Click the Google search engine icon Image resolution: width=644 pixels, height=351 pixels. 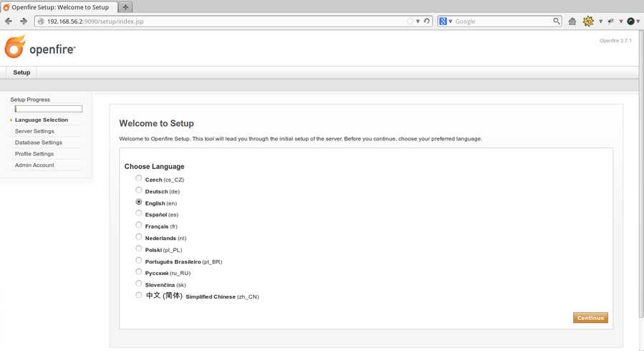click(443, 21)
